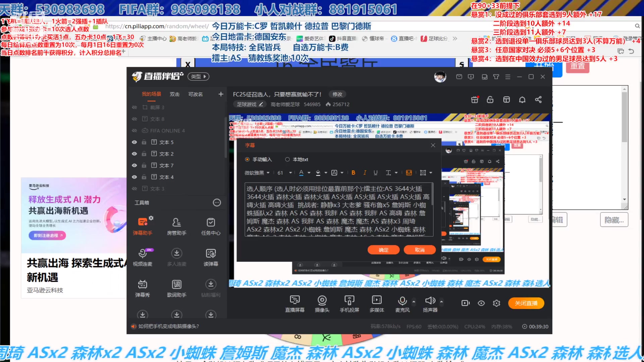Insert image icon in subtitle toolbar

tap(409, 173)
